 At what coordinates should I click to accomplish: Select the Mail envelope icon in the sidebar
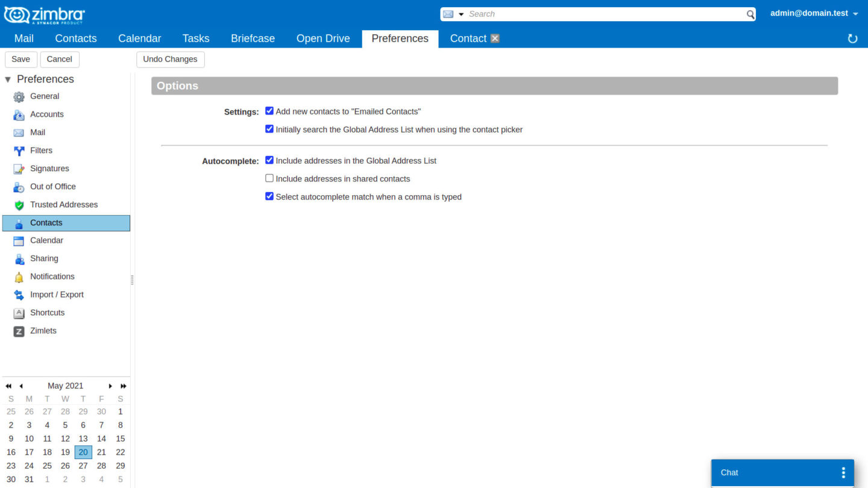17,132
